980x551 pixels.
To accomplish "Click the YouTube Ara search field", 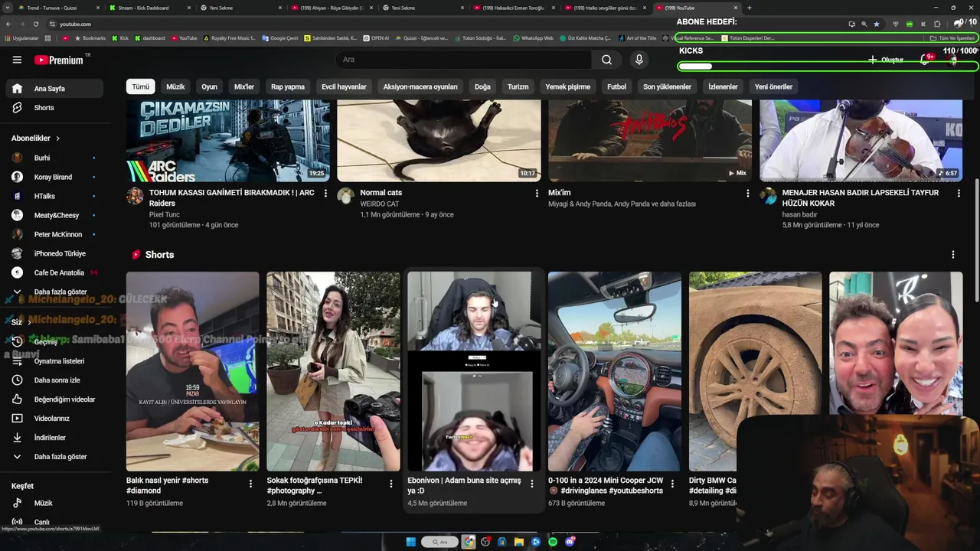I will tap(463, 60).
